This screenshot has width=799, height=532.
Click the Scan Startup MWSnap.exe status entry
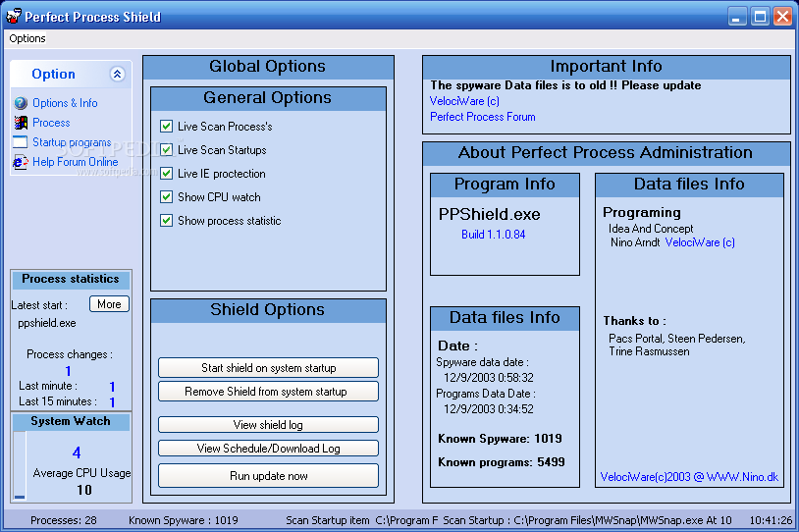587,520
